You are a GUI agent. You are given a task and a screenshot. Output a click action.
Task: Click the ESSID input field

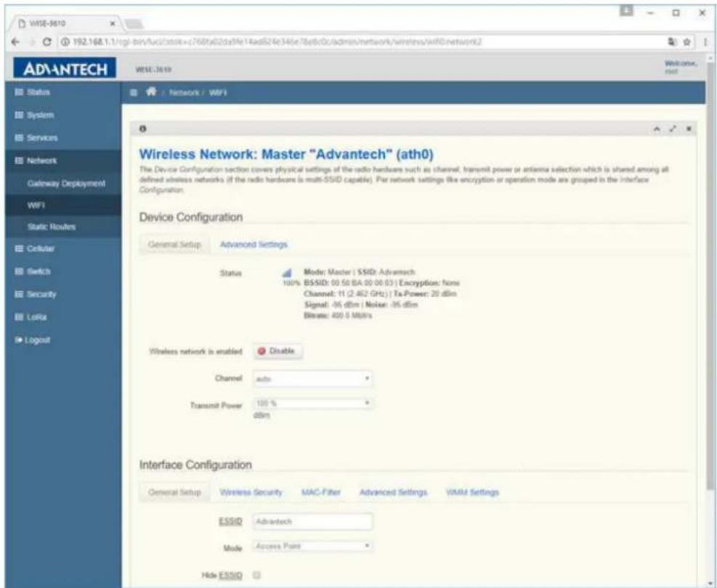(x=312, y=521)
